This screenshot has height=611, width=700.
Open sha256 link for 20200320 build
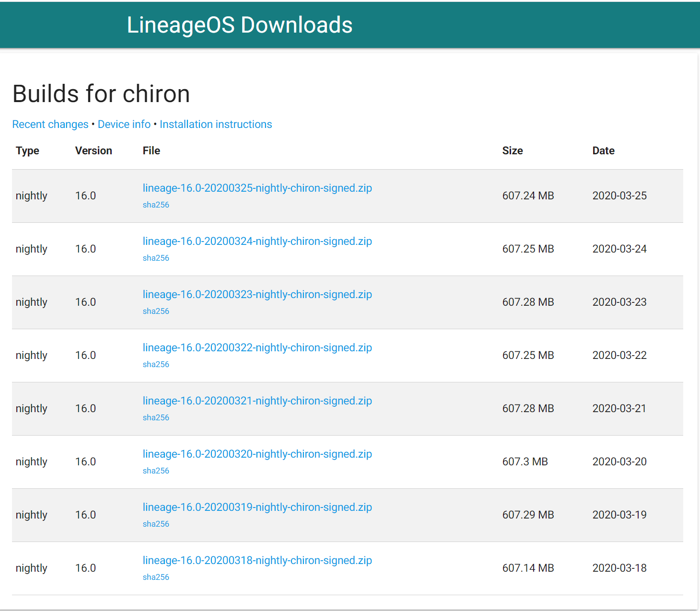tap(156, 471)
